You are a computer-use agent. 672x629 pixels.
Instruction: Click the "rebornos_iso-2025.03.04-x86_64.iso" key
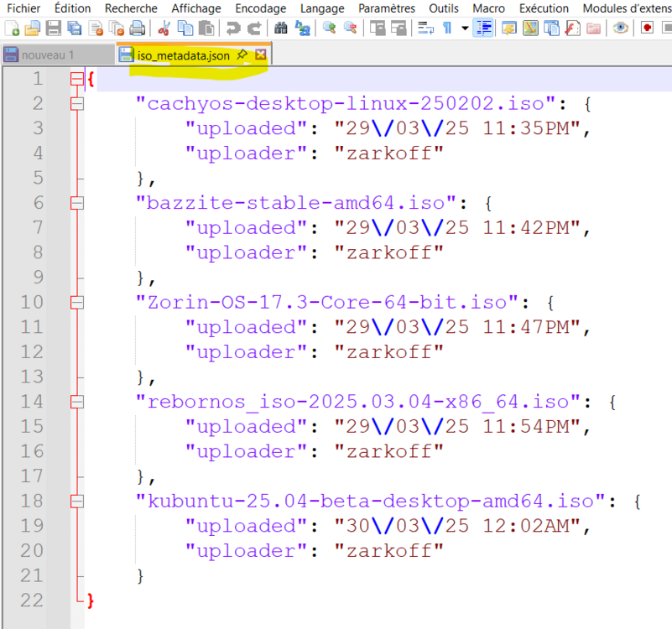pyautogui.click(x=358, y=402)
